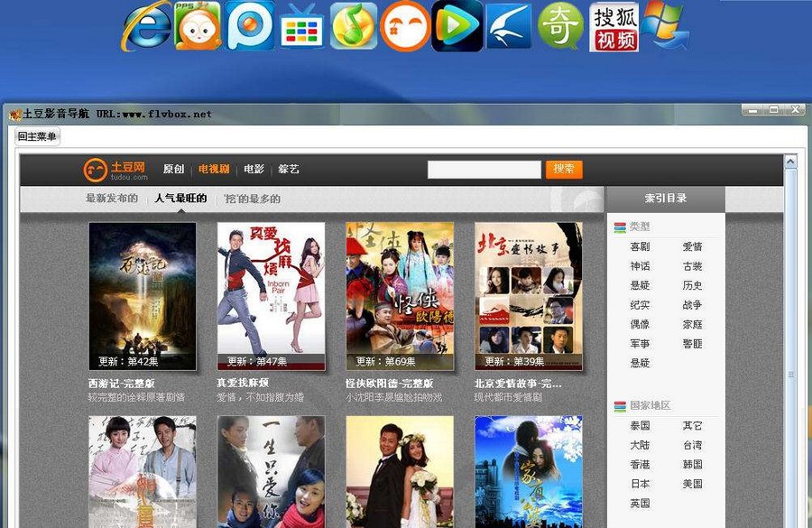Filter by 喜剧 genre
Viewport: 812px width, 528px height.
click(640, 246)
